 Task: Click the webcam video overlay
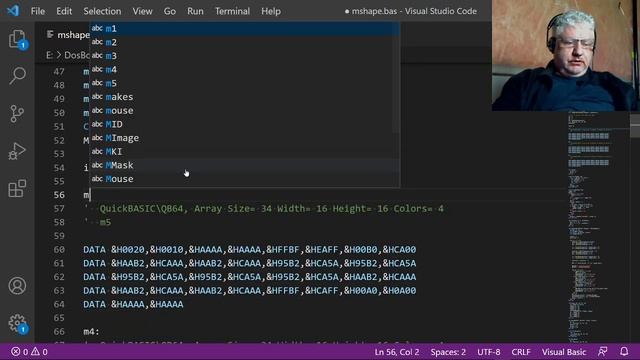tap(566, 56)
